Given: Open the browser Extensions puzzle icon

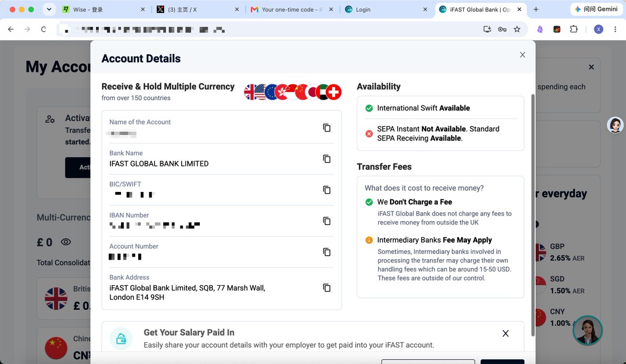Looking at the screenshot, I should tap(574, 29).
